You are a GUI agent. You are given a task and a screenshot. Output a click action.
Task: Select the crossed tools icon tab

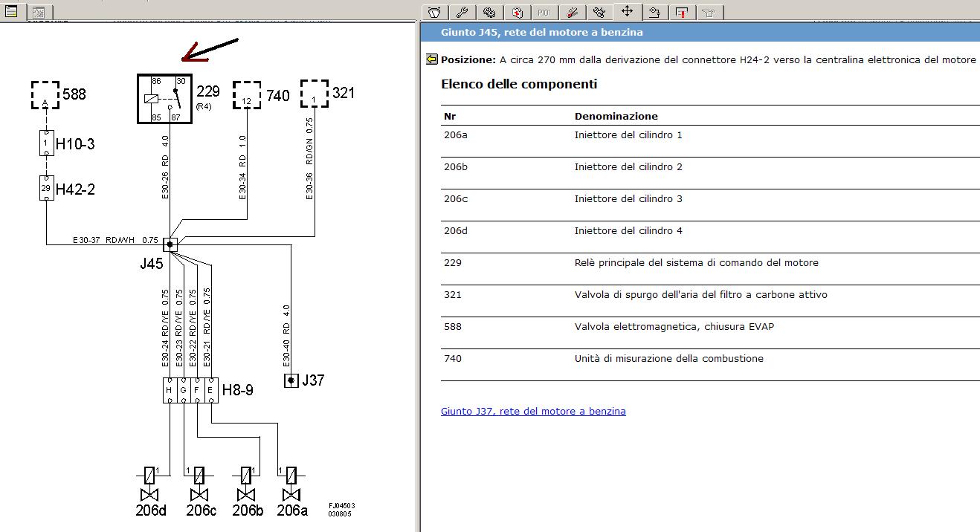pyautogui.click(x=599, y=12)
